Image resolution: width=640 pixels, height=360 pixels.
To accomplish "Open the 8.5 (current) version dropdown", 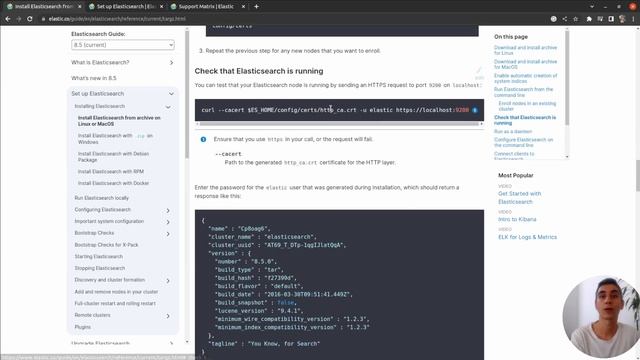I will [x=123, y=45].
